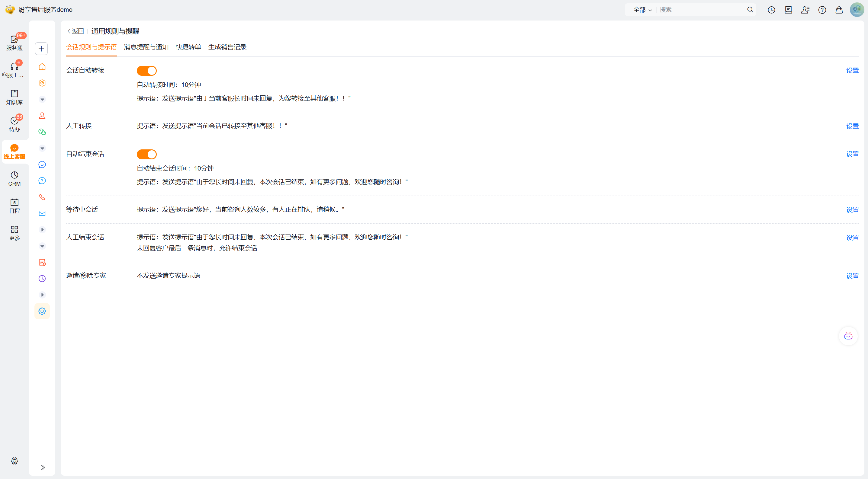Turn off the 自动结束会话 toggle
Image resolution: width=868 pixels, height=479 pixels.
coord(146,154)
